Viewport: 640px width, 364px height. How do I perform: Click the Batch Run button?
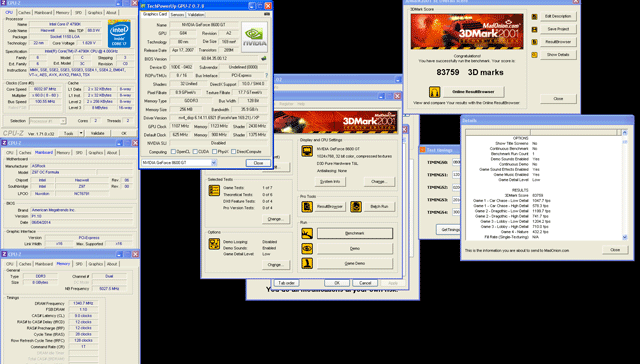coord(379,206)
